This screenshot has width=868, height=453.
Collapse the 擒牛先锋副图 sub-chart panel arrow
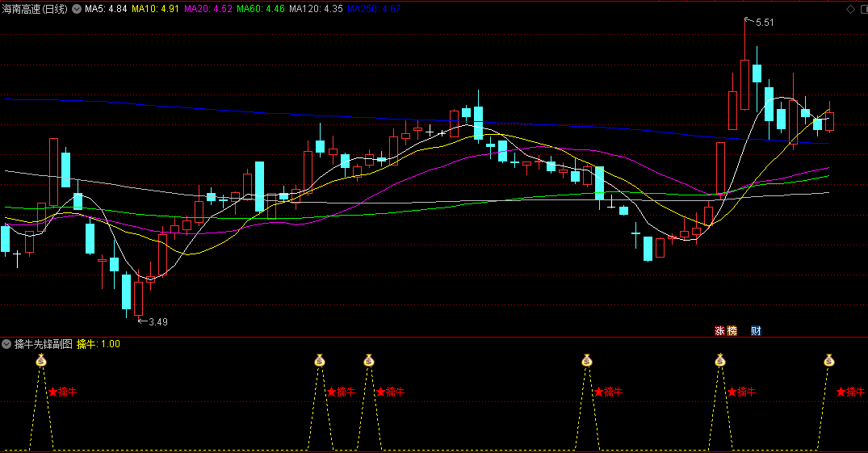pos(6,344)
